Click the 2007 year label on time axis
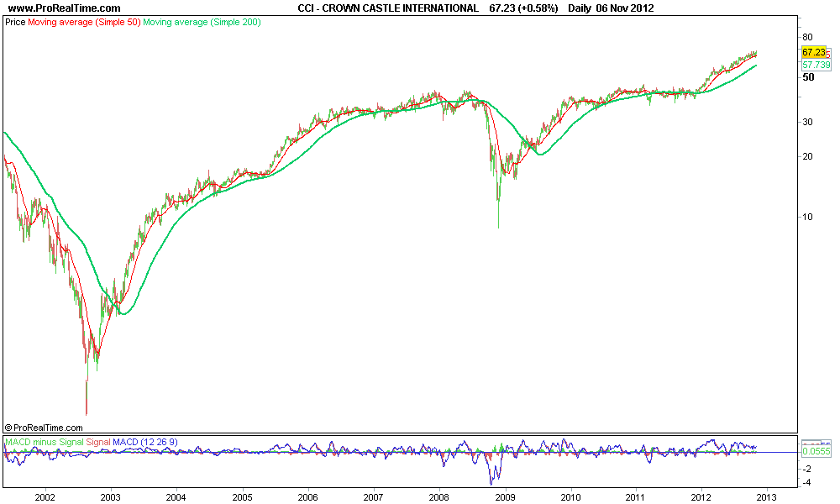The height and width of the screenshot is (504, 840). coord(374,497)
